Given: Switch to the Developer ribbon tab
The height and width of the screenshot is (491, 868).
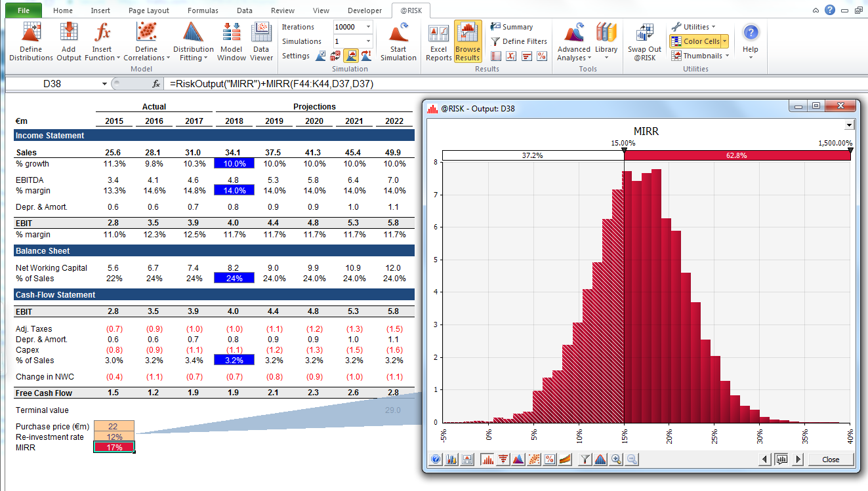Looking at the screenshot, I should point(365,10).
